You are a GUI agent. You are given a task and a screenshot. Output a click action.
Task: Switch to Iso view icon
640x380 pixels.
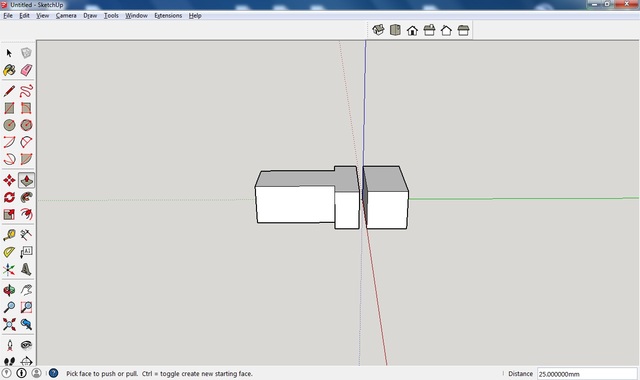pyautogui.click(x=378, y=30)
